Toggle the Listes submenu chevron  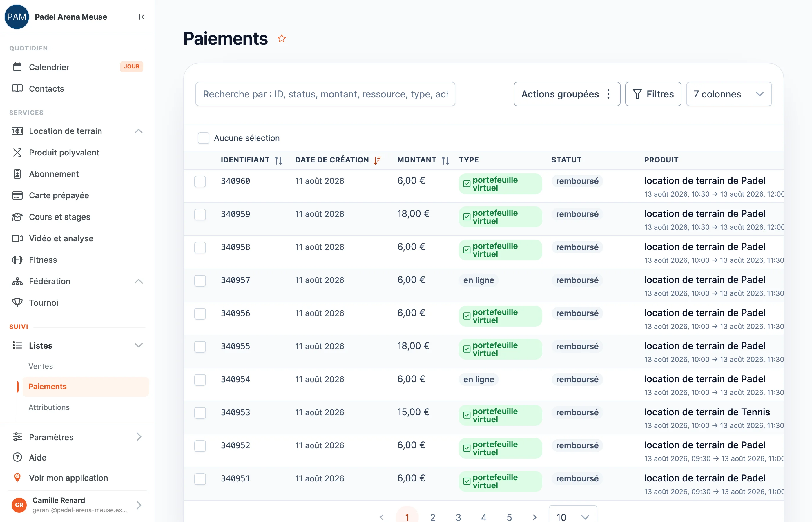[x=138, y=345]
